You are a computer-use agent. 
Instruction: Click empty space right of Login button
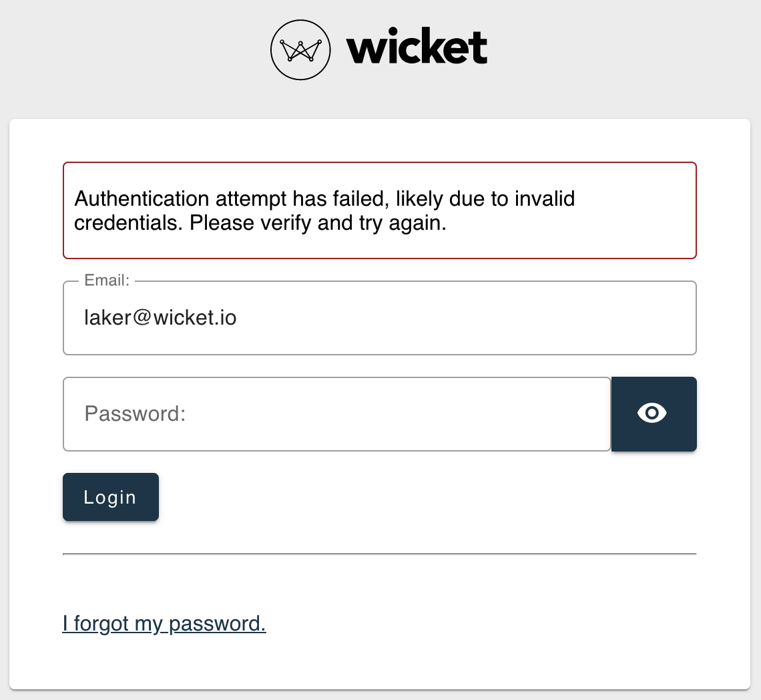[x=427, y=497]
